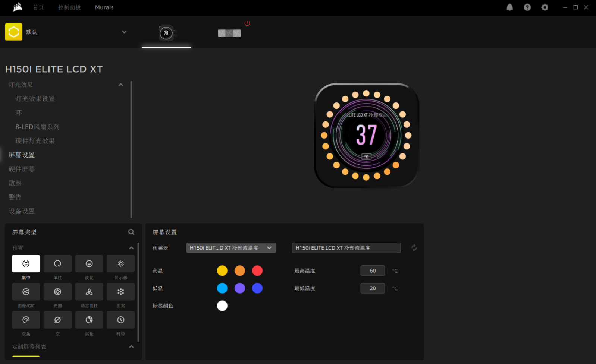
Task: Open the help question mark icon
Action: (x=527, y=7)
